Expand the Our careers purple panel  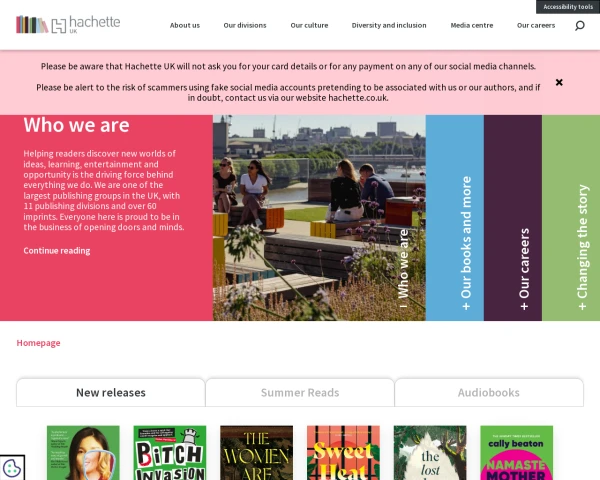point(524,269)
